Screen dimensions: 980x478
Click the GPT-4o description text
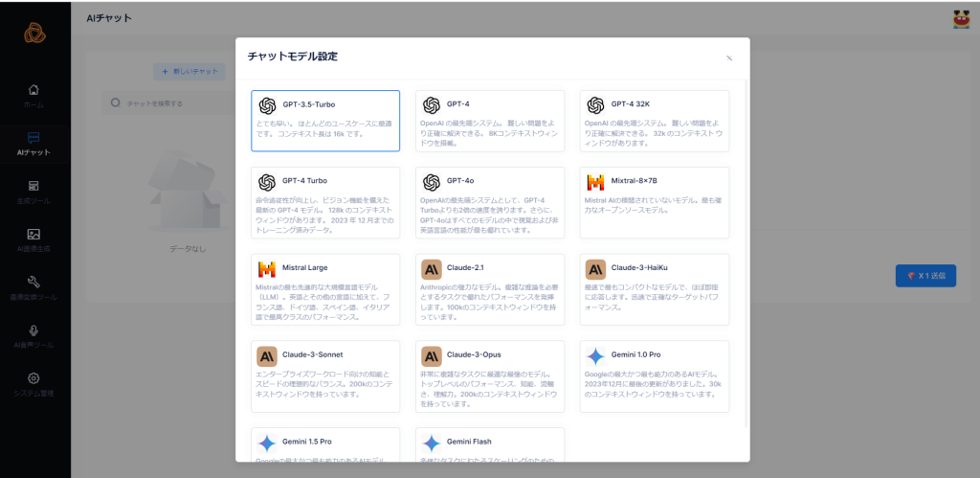point(488,216)
